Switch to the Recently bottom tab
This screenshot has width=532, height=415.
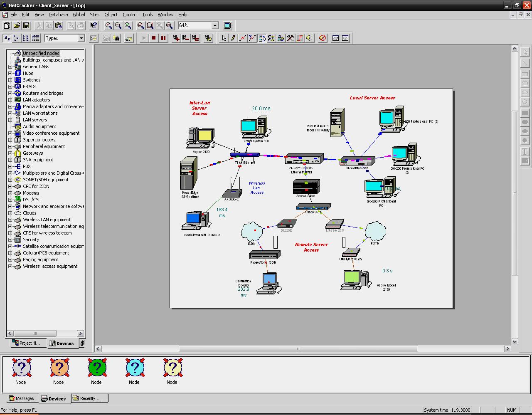(89, 398)
